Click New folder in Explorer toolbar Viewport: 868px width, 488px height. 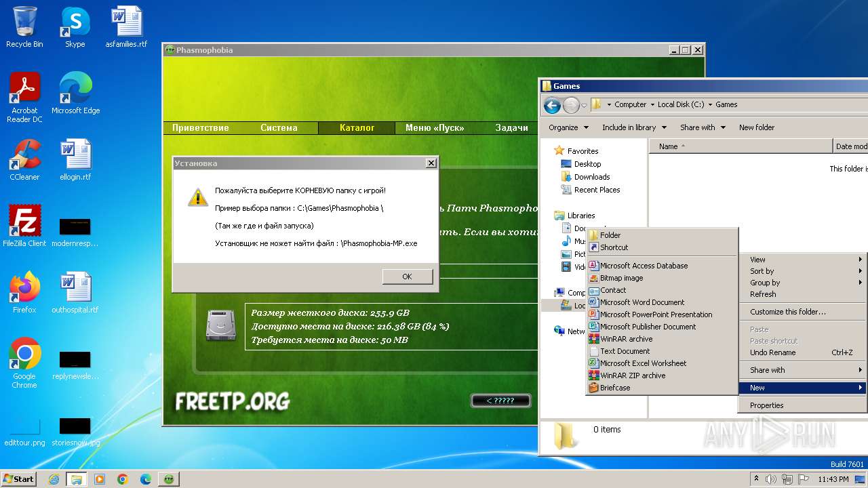click(757, 127)
